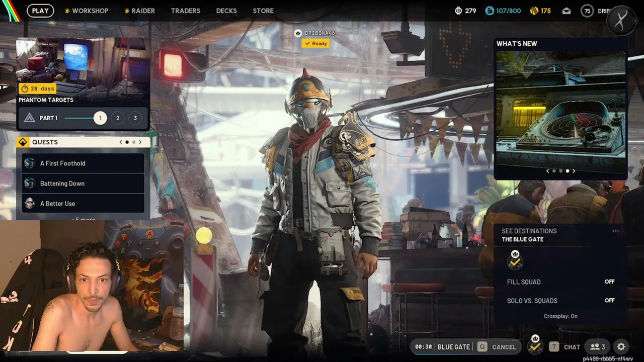This screenshot has height=362, width=644.
Task: Click the +5 more quests label
Action: (83, 219)
